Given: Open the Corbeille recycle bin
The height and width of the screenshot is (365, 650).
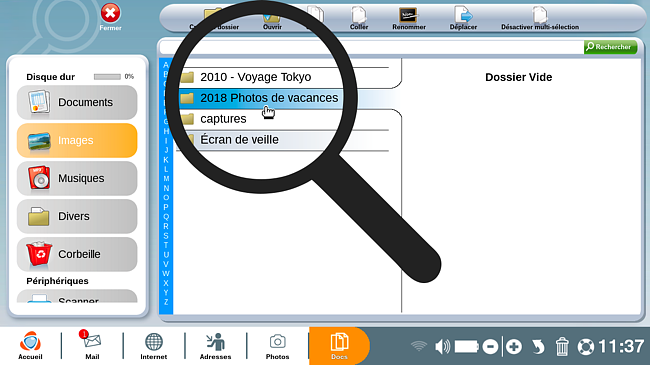Looking at the screenshot, I should [x=77, y=254].
